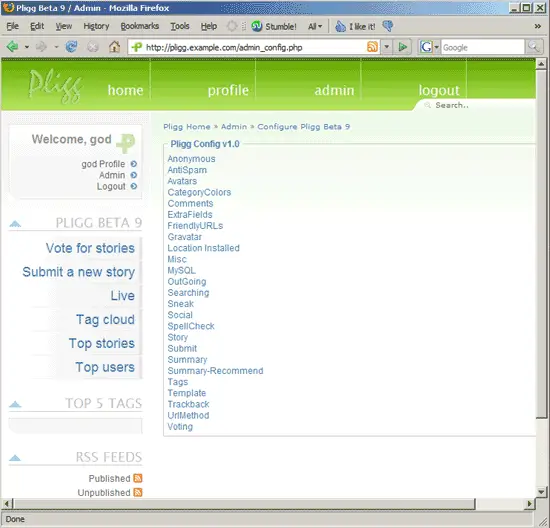Click the Pligg Home breadcrumb link
This screenshot has height=528, width=550.
[187, 127]
